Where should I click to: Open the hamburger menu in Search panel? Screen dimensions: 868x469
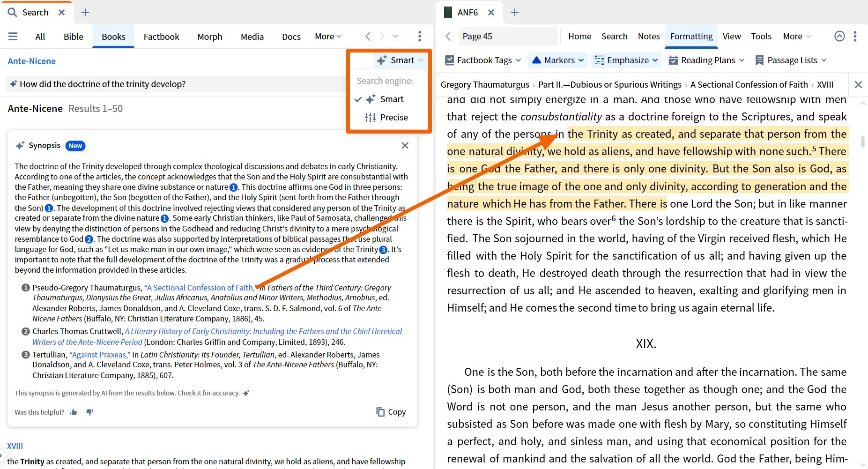click(13, 37)
